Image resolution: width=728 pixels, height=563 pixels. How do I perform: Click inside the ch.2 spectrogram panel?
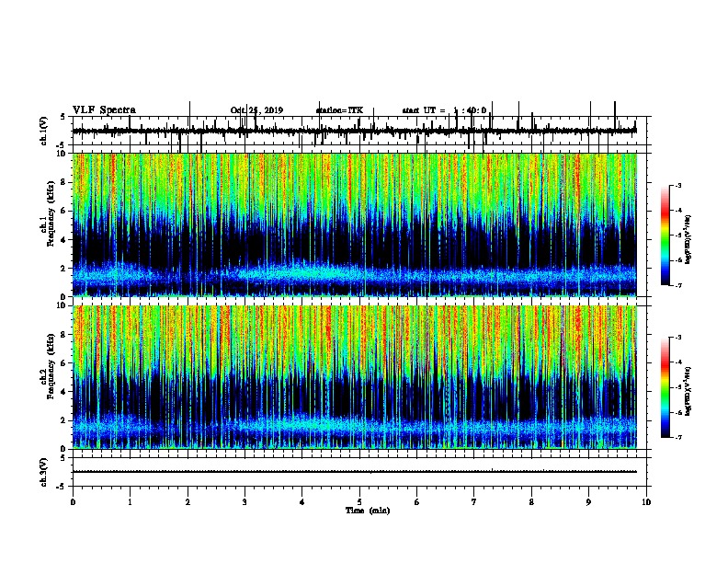[355, 377]
